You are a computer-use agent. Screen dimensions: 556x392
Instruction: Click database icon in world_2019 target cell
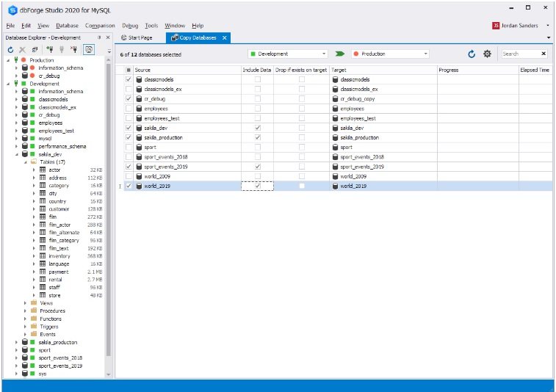tap(335, 186)
